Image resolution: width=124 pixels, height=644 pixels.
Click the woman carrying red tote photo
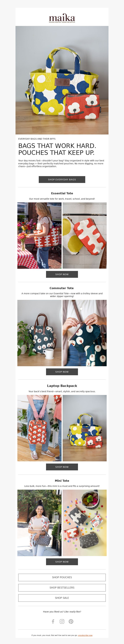(x=39, y=235)
